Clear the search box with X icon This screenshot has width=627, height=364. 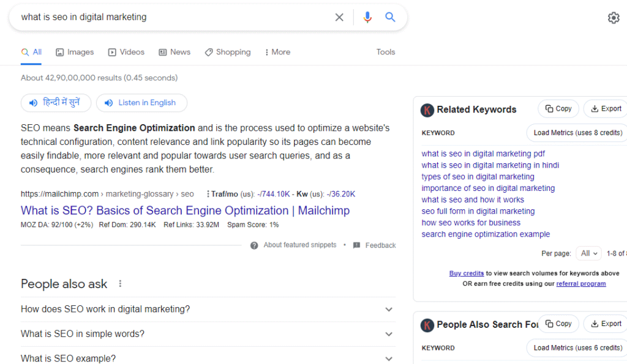339,17
